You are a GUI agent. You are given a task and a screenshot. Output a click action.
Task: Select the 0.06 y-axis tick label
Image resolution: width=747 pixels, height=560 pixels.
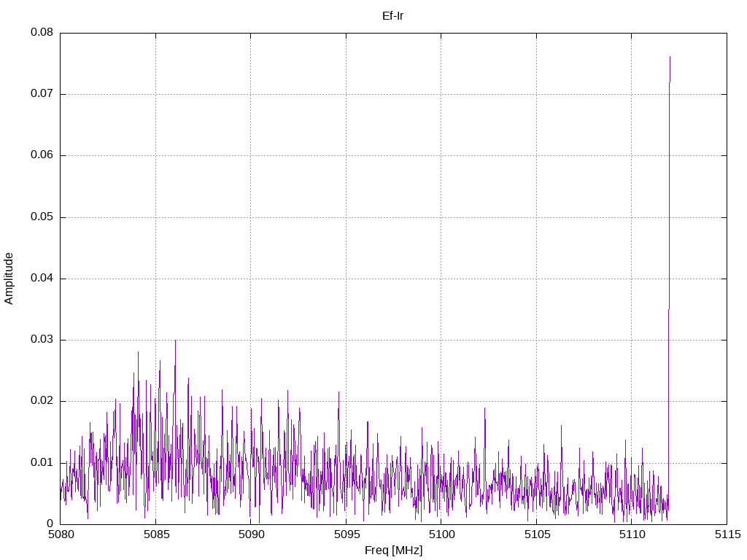pos(42,155)
